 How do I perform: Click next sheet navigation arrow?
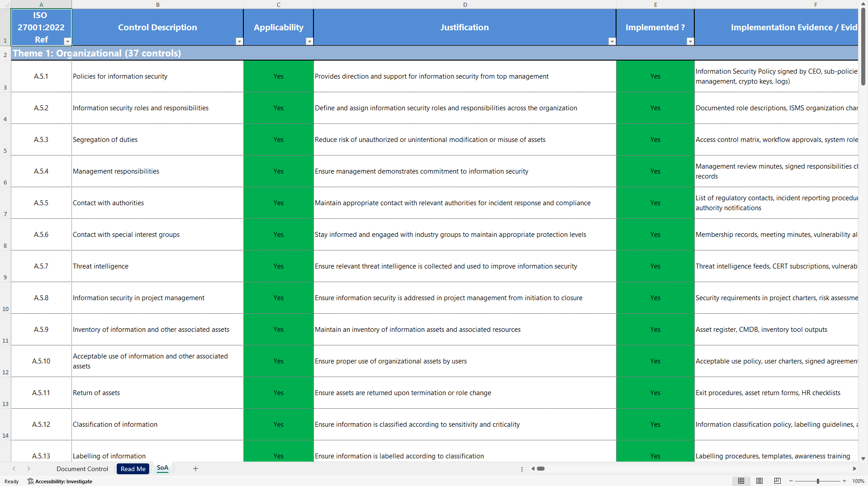click(x=28, y=469)
